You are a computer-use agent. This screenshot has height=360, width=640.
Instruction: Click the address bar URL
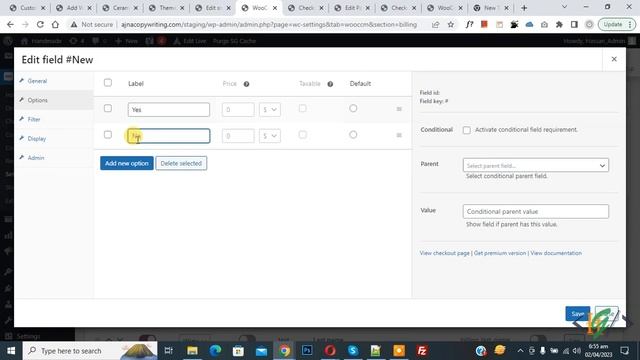(x=269, y=24)
